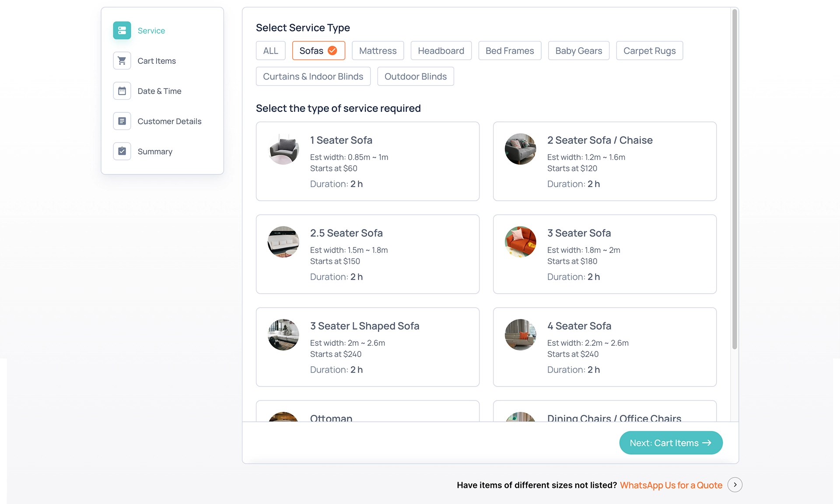Image resolution: width=840 pixels, height=504 pixels.
Task: Select the Curtains & Indoor Blinds filter
Action: tap(313, 76)
